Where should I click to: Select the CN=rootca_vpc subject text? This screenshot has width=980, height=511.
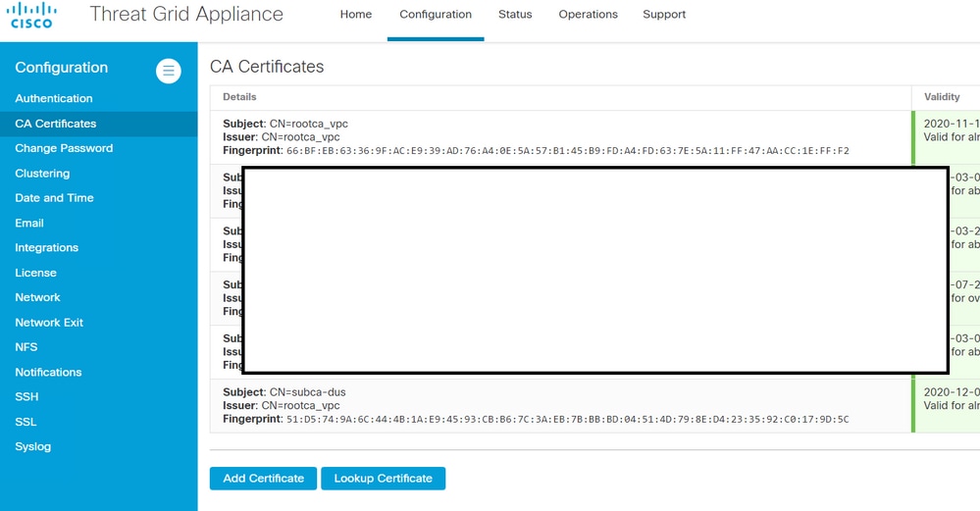[x=309, y=124]
